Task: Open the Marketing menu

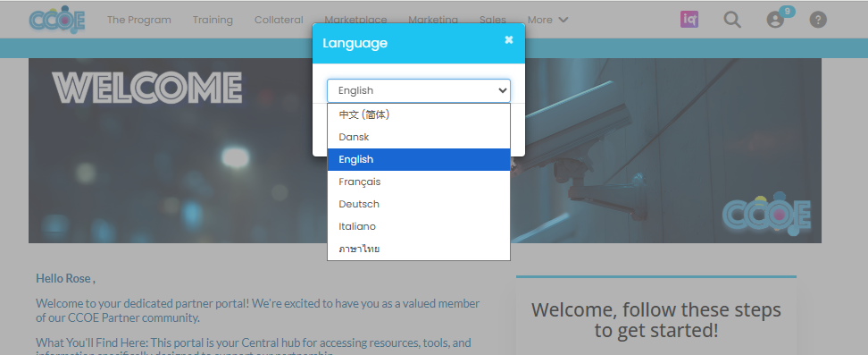Action: 433,20
